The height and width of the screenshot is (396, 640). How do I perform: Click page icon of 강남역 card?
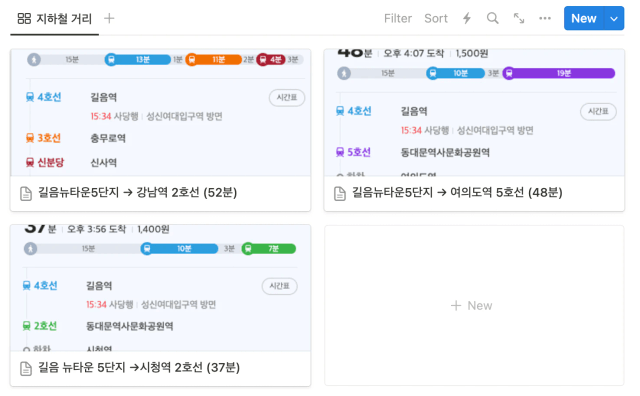(26, 194)
